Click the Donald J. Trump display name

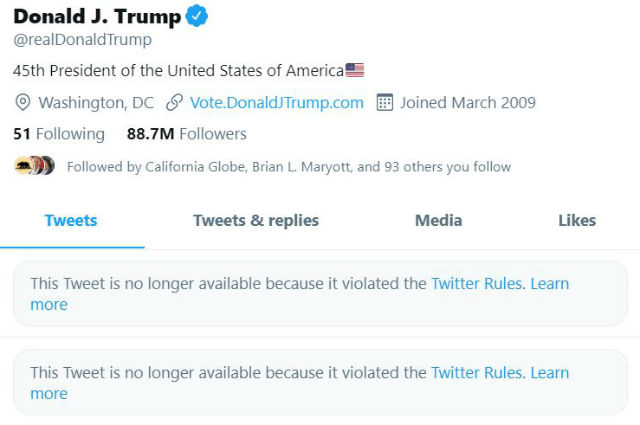98,17
